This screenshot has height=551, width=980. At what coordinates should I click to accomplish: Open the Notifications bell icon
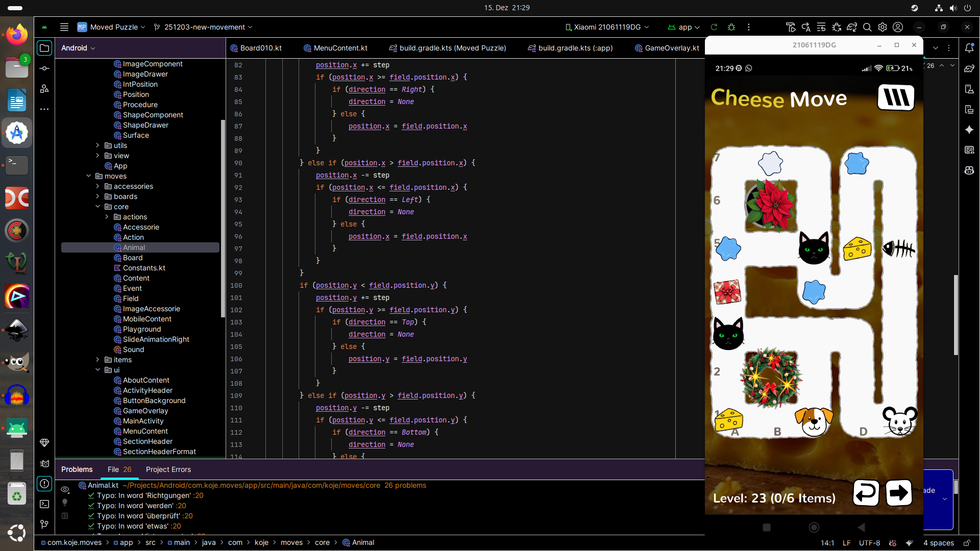click(x=969, y=48)
